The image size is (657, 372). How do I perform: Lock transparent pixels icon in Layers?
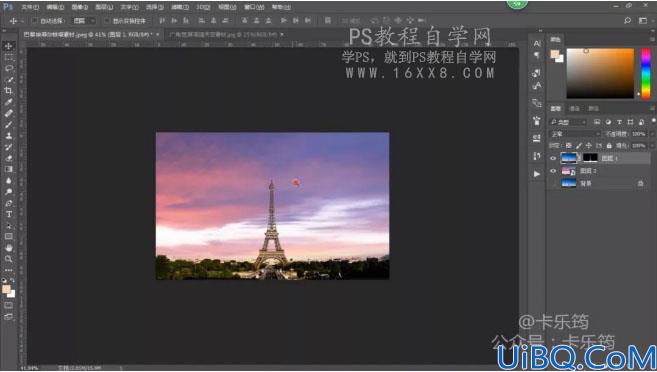[568, 145]
